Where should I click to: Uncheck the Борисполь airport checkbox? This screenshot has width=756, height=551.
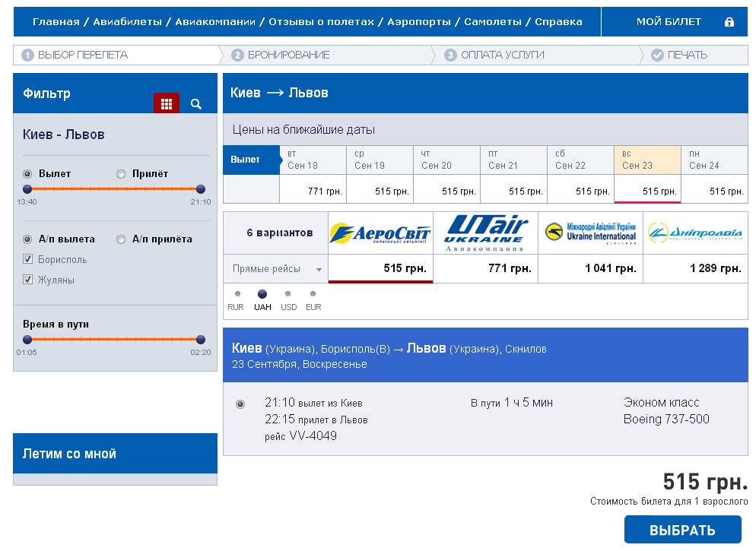coord(28,260)
